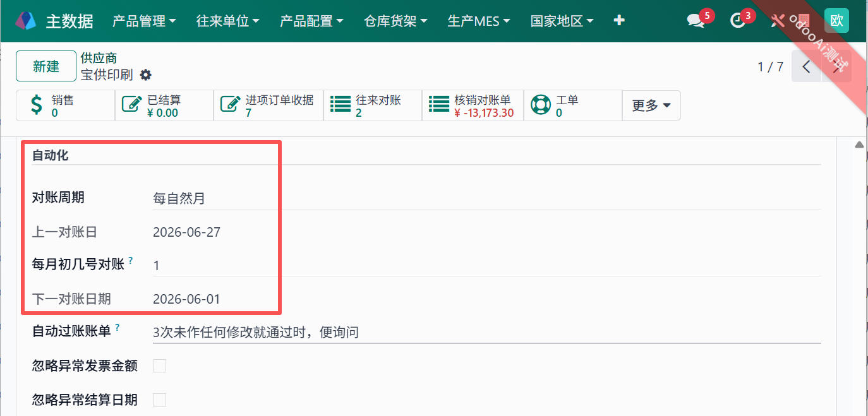Screen dimensions: 868x416
Task: Expand 更多 dropdown button
Action: click(x=651, y=105)
